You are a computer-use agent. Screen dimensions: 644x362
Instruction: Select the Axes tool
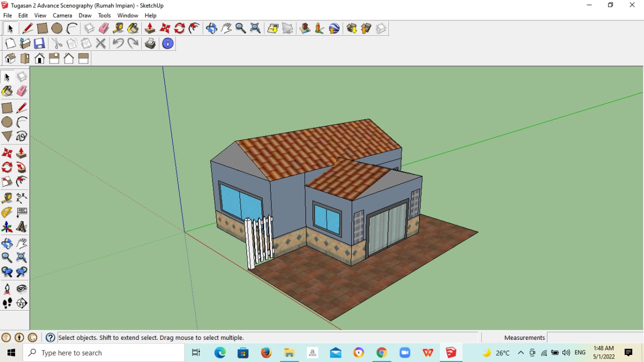click(7, 227)
